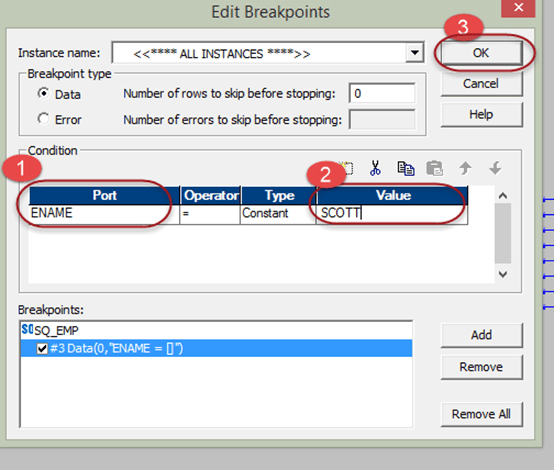
Task: Click the Add breakpoint button
Action: pos(482,335)
